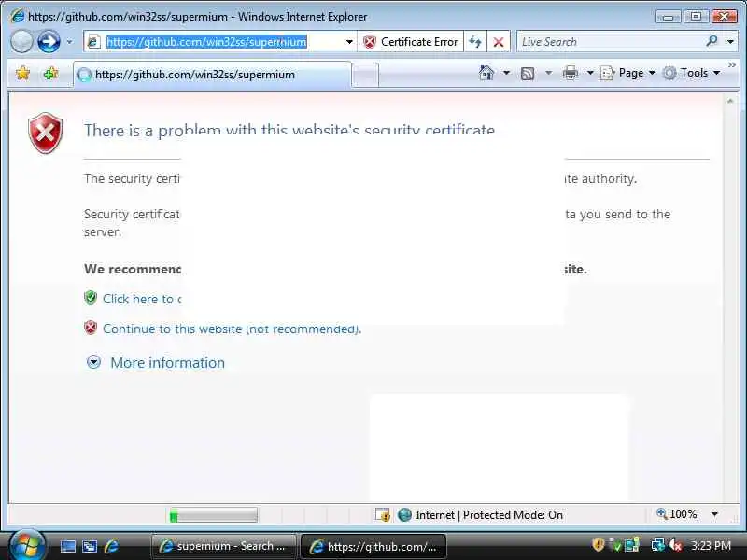Open the Tools menu
The image size is (747, 560).
[x=692, y=73]
